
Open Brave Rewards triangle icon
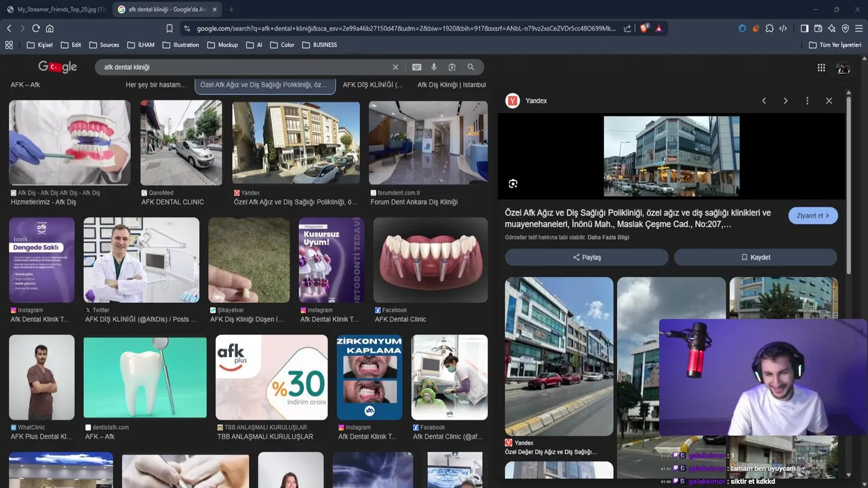pos(658,28)
